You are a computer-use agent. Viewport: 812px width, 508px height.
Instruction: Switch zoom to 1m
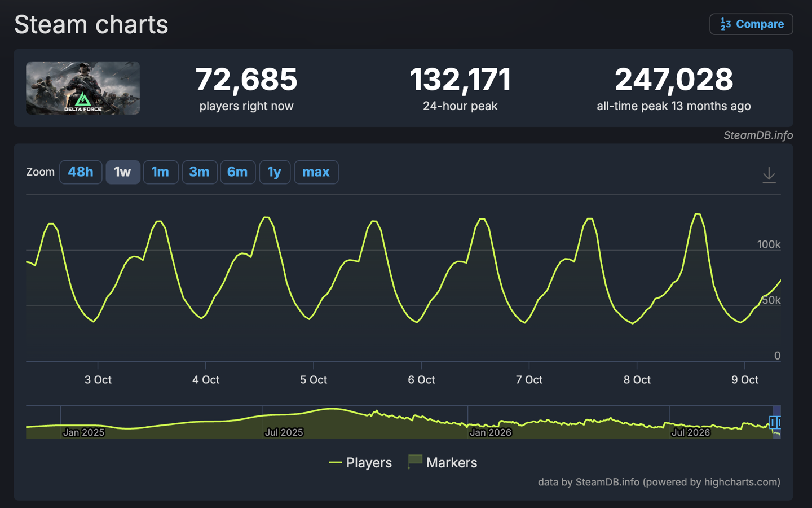pos(161,172)
